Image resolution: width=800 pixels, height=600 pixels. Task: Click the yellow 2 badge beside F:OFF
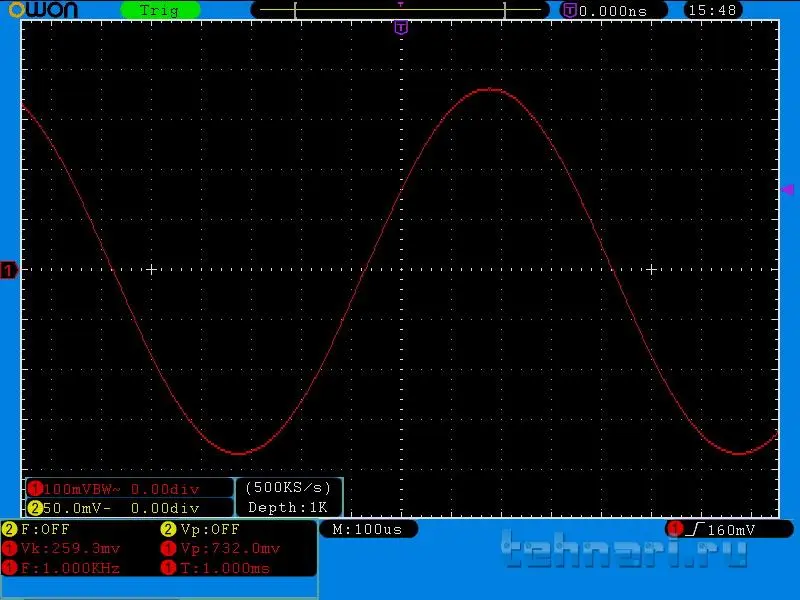(9, 529)
